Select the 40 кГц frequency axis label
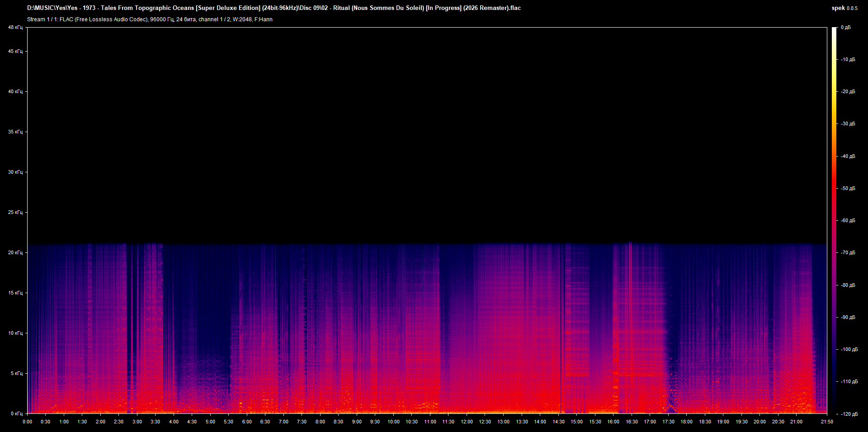This screenshot has height=432, width=868. [x=15, y=92]
